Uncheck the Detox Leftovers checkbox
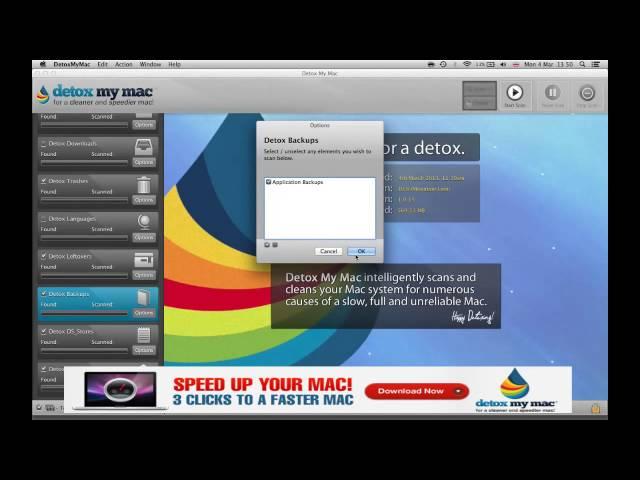 coord(44,256)
